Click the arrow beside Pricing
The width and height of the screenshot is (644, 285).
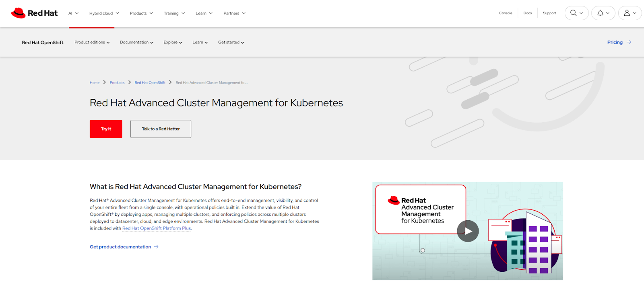click(629, 42)
